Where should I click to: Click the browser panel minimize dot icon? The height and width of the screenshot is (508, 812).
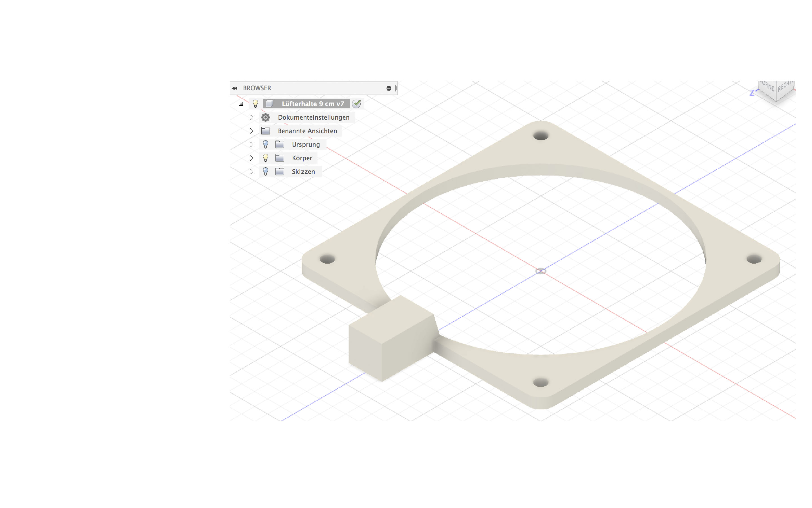(x=389, y=88)
